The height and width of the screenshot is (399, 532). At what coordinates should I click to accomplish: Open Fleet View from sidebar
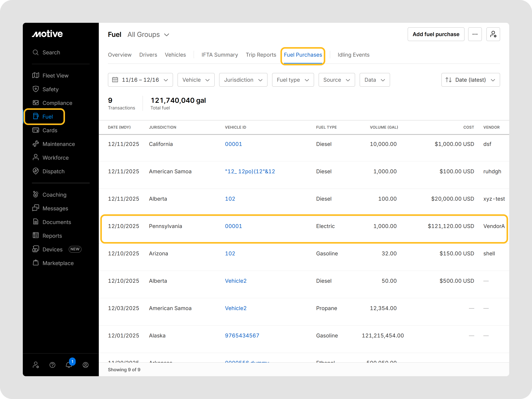tap(55, 76)
